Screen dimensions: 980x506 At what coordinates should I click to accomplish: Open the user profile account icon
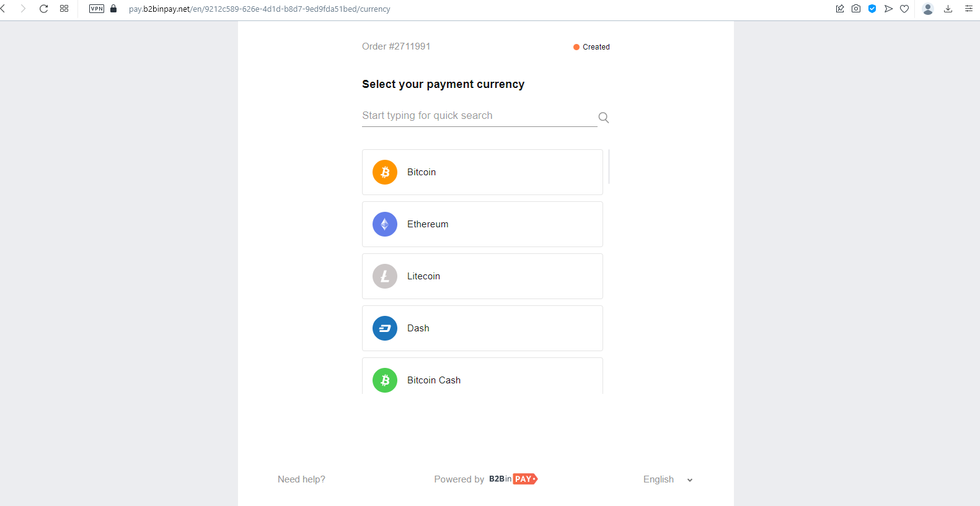coord(928,9)
